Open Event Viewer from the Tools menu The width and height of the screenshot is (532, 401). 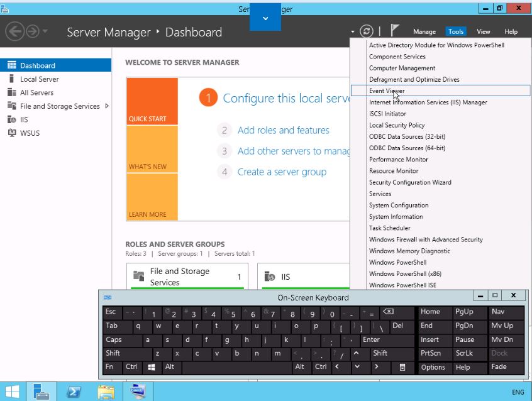pos(387,91)
